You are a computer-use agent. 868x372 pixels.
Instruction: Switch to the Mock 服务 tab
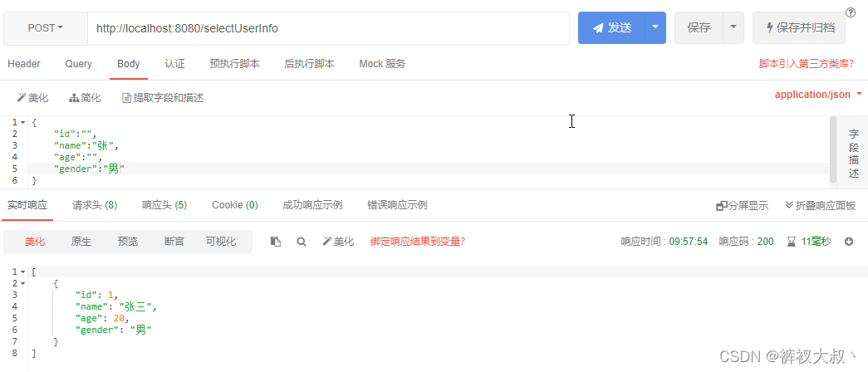point(383,64)
